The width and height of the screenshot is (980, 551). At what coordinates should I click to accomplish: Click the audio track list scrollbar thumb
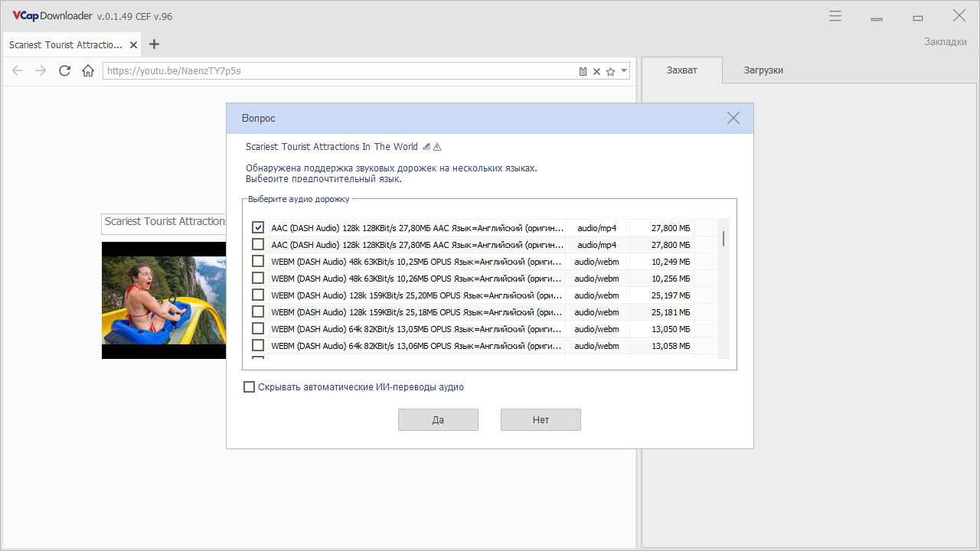724,239
